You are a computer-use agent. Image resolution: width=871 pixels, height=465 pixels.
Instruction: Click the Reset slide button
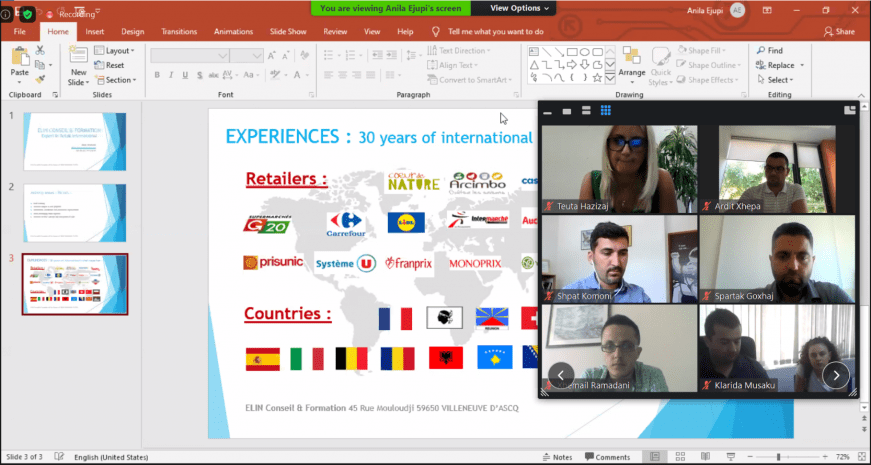point(109,65)
